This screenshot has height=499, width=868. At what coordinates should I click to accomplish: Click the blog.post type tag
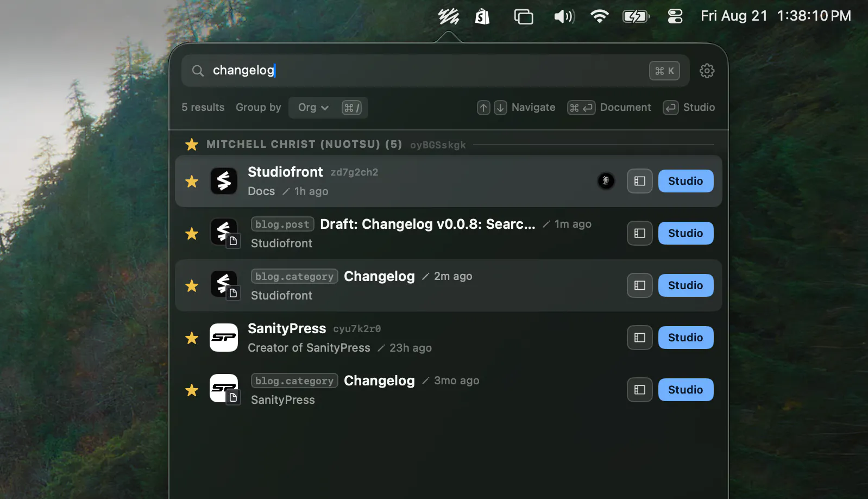click(282, 224)
